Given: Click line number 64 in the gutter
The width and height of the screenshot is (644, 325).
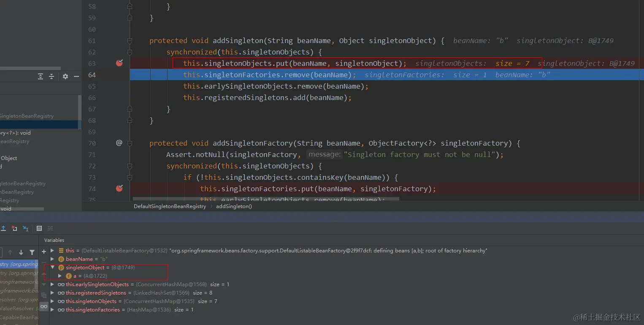Looking at the screenshot, I should click(x=92, y=75).
